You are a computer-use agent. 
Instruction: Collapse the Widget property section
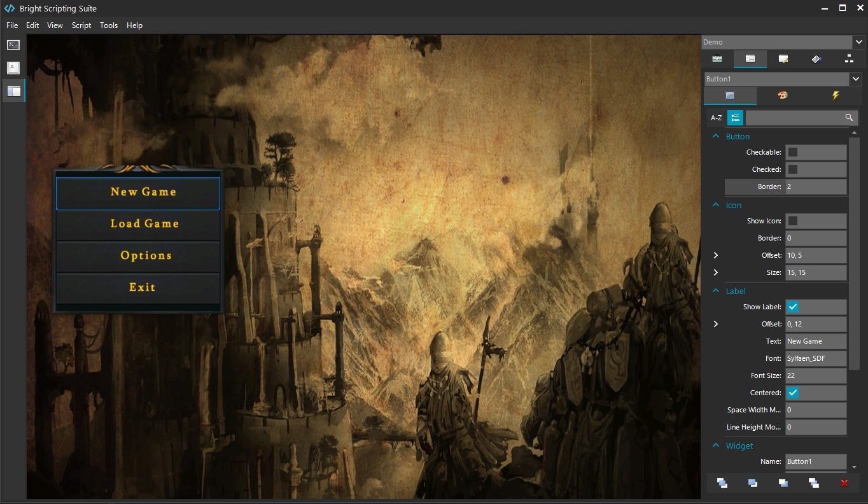[715, 445]
